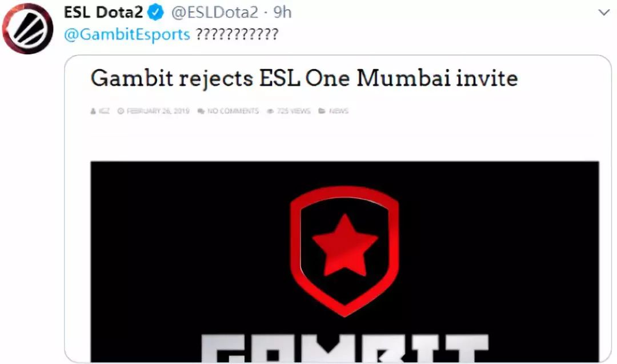The width and height of the screenshot is (617, 364).
Task: Open the Gambit rejects ESL One Mumbai headline
Action: [304, 78]
